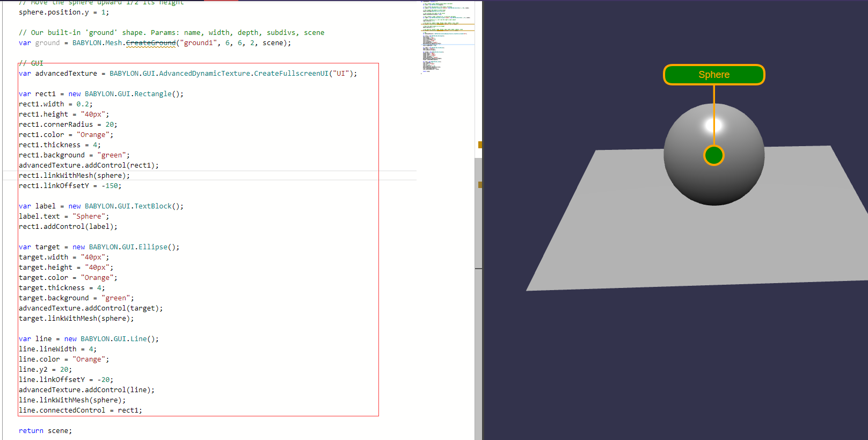Click the line 'var rect1 = new BABYLON.GUI.Rectangle();'

[101, 94]
